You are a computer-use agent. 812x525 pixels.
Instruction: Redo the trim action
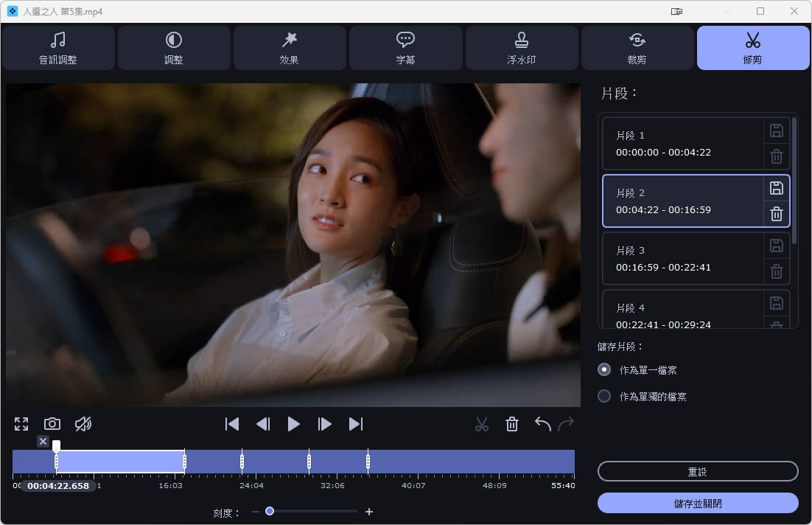pyautogui.click(x=566, y=424)
